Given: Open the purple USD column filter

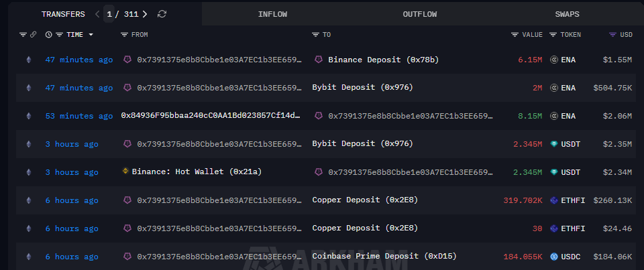Looking at the screenshot, I should click(x=612, y=34).
